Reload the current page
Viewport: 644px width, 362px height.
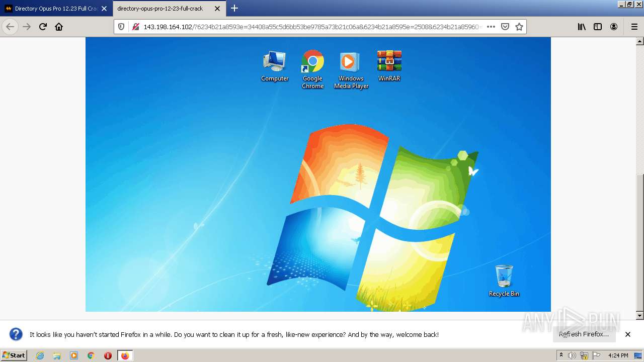point(43,27)
